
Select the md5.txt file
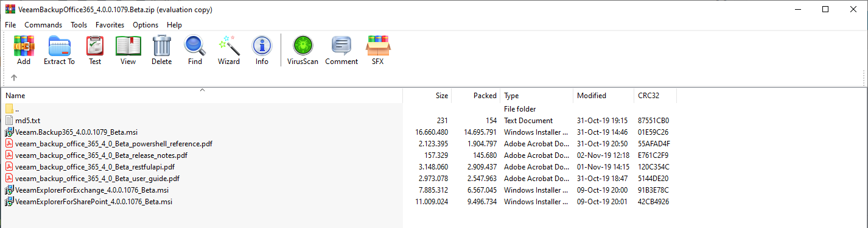[x=27, y=121]
